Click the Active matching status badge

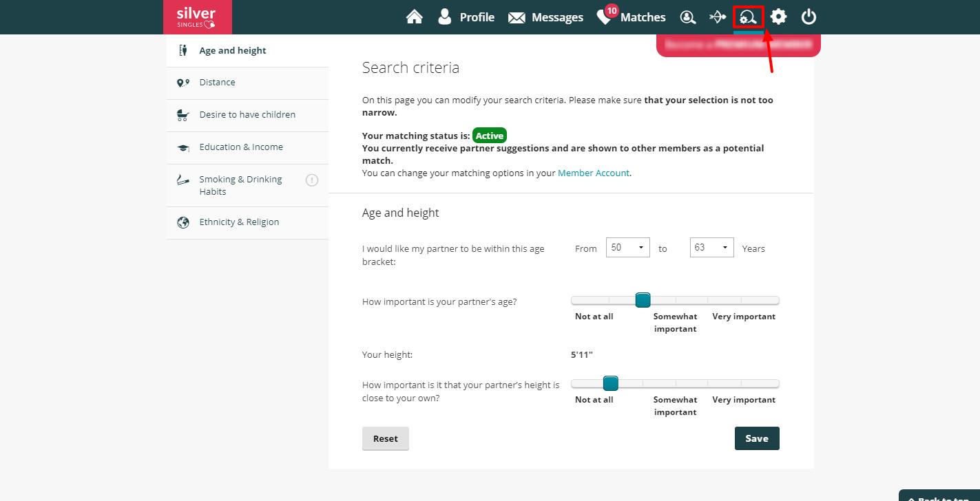coord(490,136)
